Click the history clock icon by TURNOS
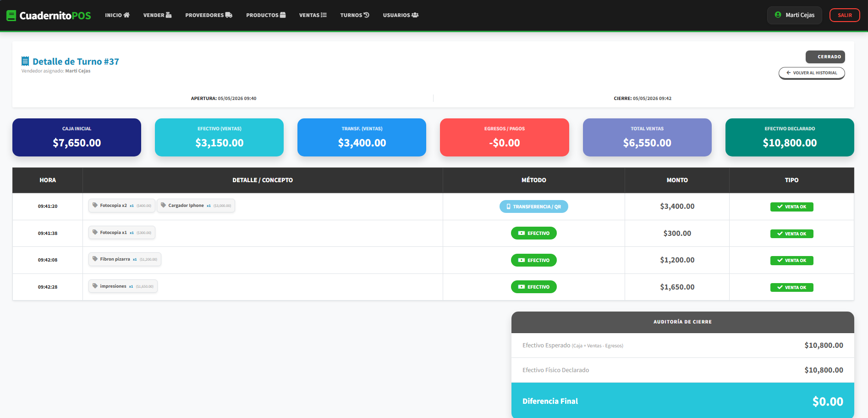The image size is (868, 418). tap(366, 15)
